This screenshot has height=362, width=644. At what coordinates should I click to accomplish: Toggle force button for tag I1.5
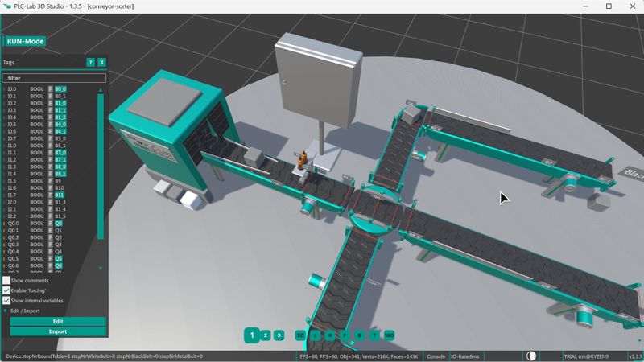point(51,180)
